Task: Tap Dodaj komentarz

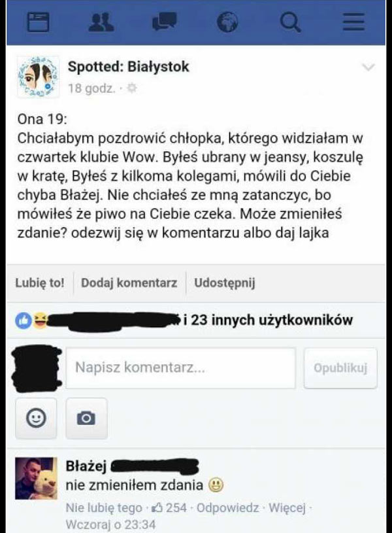Action: tap(129, 283)
